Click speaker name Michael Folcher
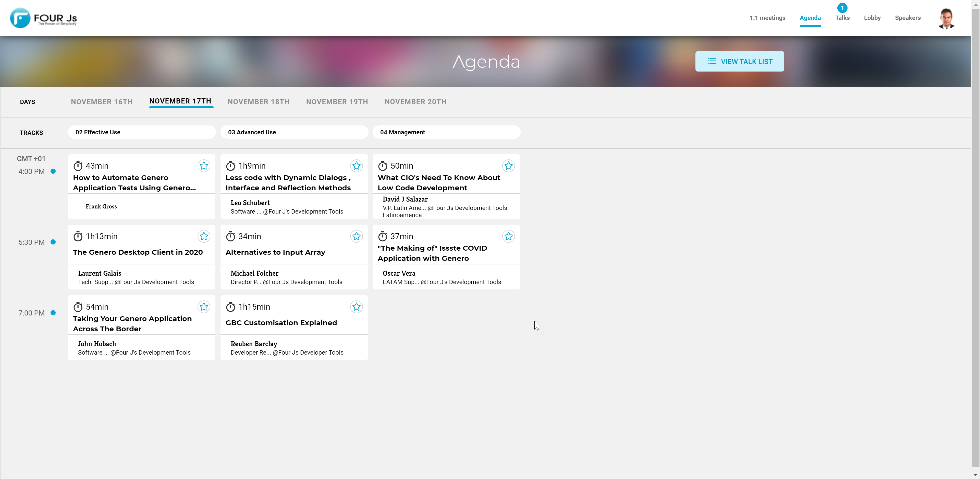This screenshot has width=980, height=479. pos(254,273)
